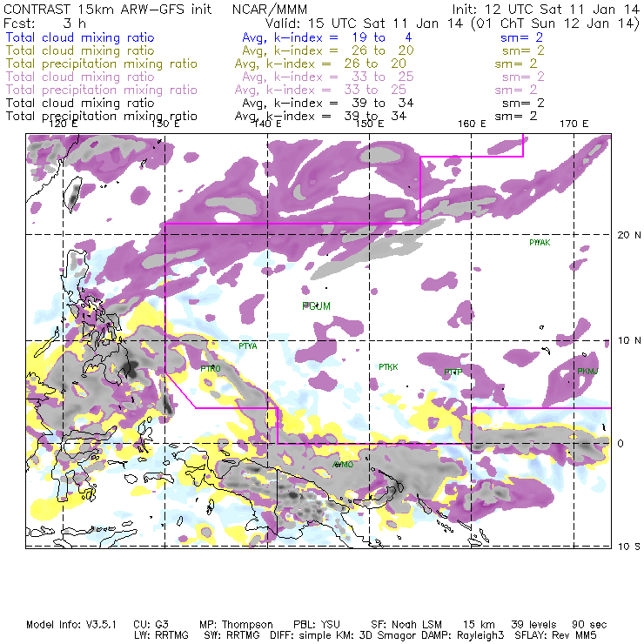
Task: Click the blue 'sm= 2' text
Action: (521, 37)
